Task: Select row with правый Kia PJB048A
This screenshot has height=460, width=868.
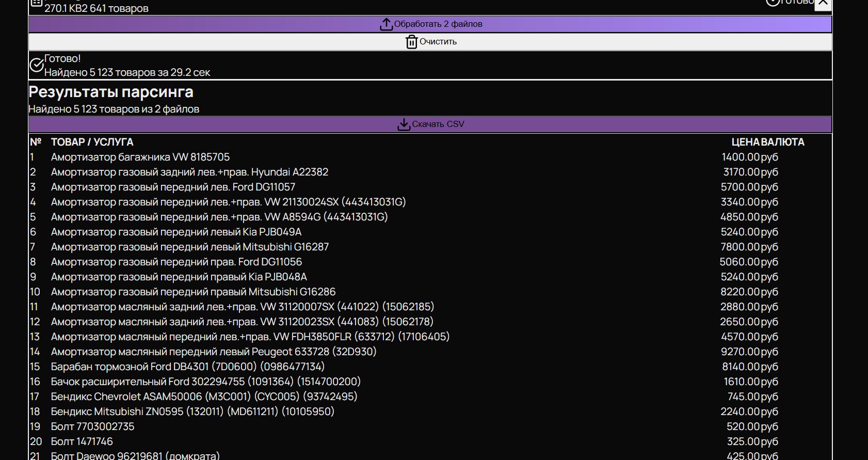Action: pyautogui.click(x=430, y=277)
